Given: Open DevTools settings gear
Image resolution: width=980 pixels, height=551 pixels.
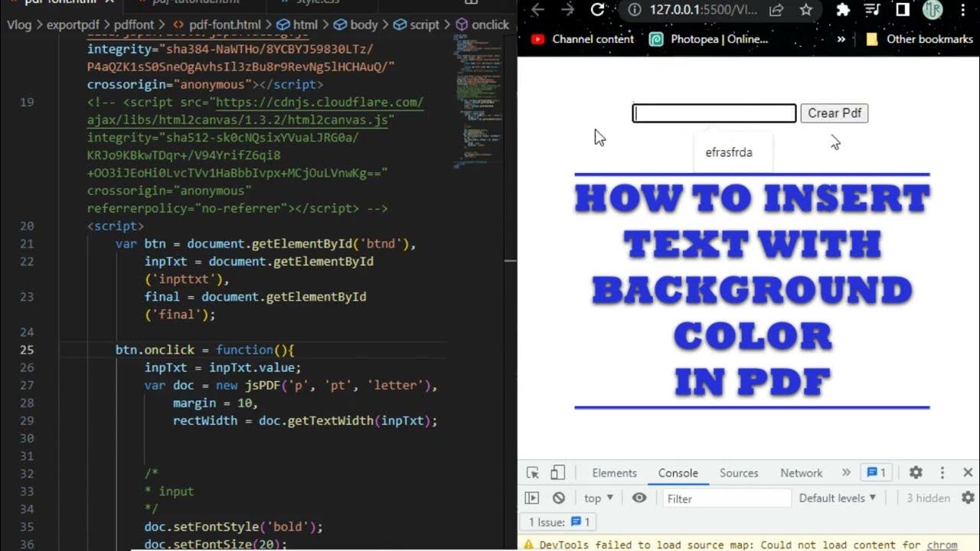Looking at the screenshot, I should pyautogui.click(x=916, y=473).
